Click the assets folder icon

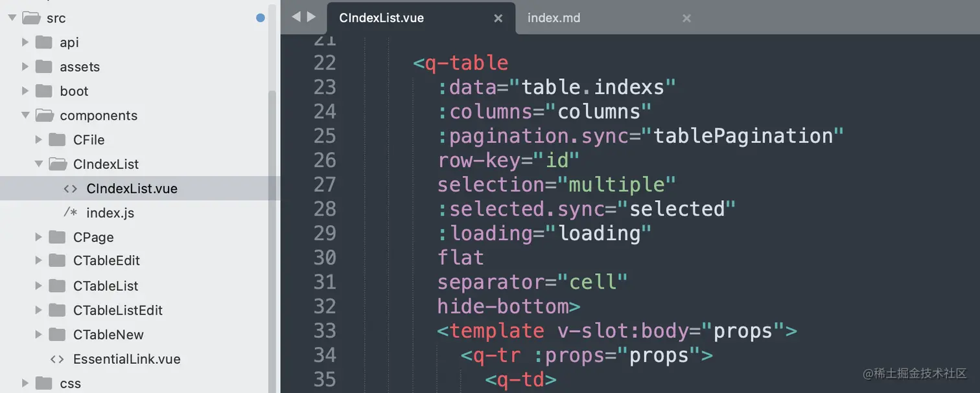(43, 66)
